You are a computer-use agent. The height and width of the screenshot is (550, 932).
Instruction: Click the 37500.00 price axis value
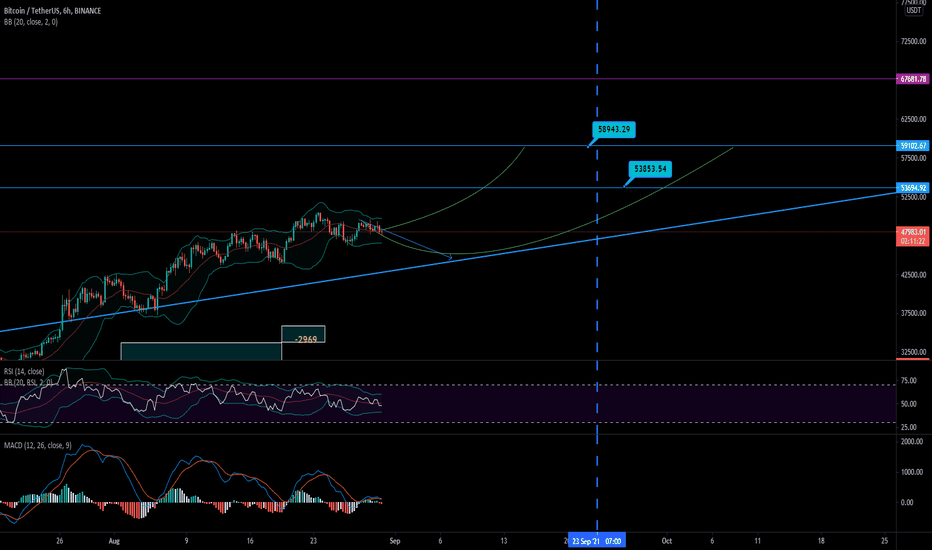[914, 313]
